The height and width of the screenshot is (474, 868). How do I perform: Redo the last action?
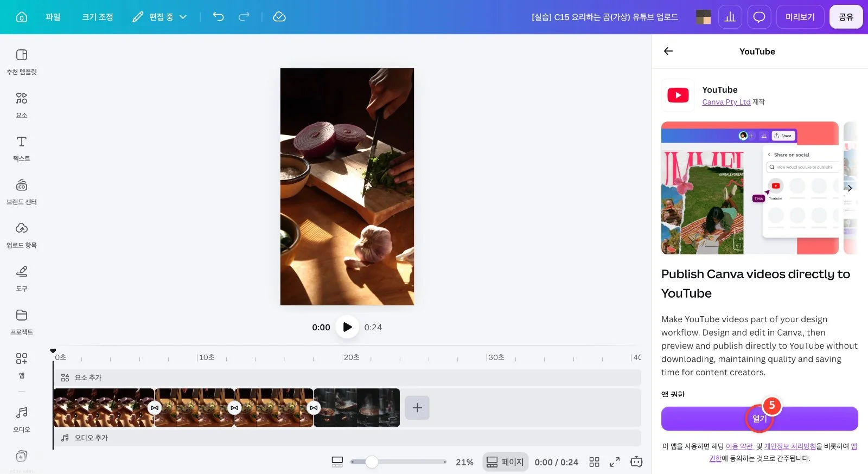point(244,17)
